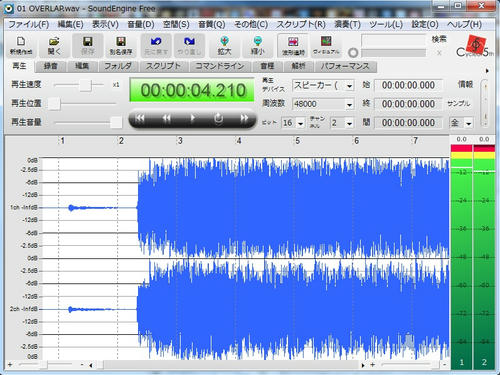Screen dimensions: 500x375
Task: Open the 音量(D) menu
Action: (141, 24)
